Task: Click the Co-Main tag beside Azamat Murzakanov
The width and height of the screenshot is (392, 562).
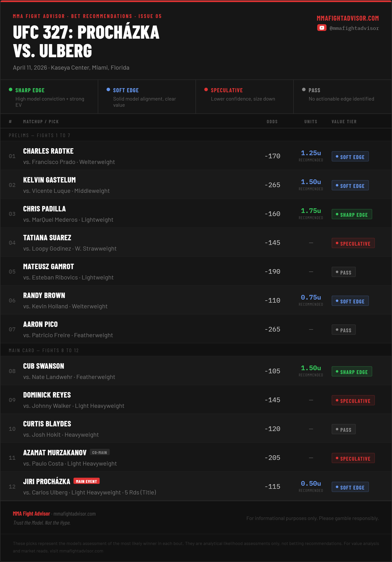Action: (100, 452)
